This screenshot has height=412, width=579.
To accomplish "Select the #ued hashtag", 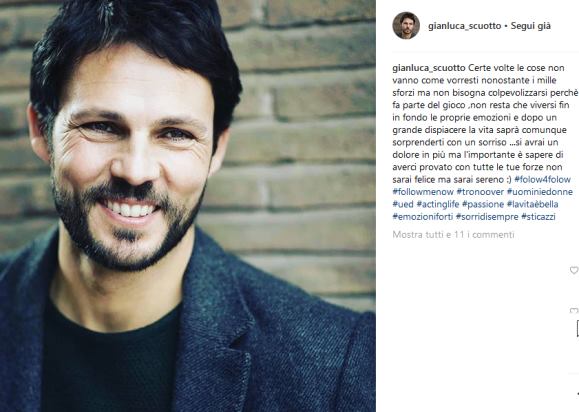I will [403, 204].
